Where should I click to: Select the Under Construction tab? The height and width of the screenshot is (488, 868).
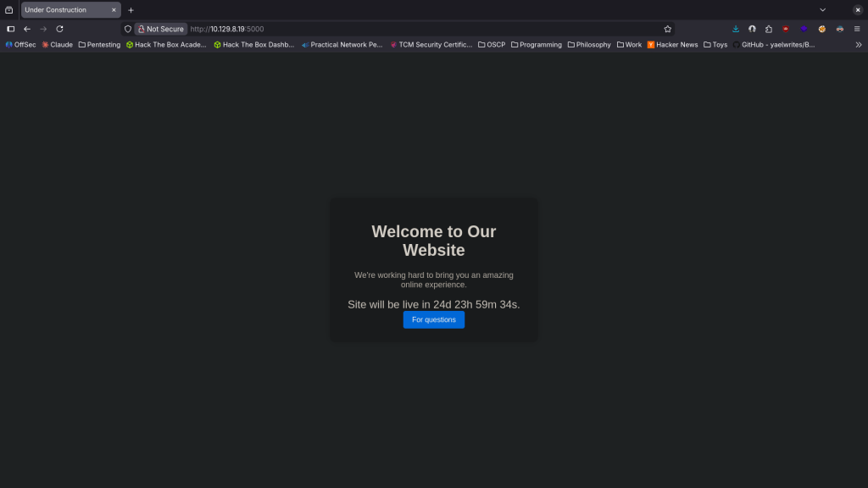tap(64, 10)
